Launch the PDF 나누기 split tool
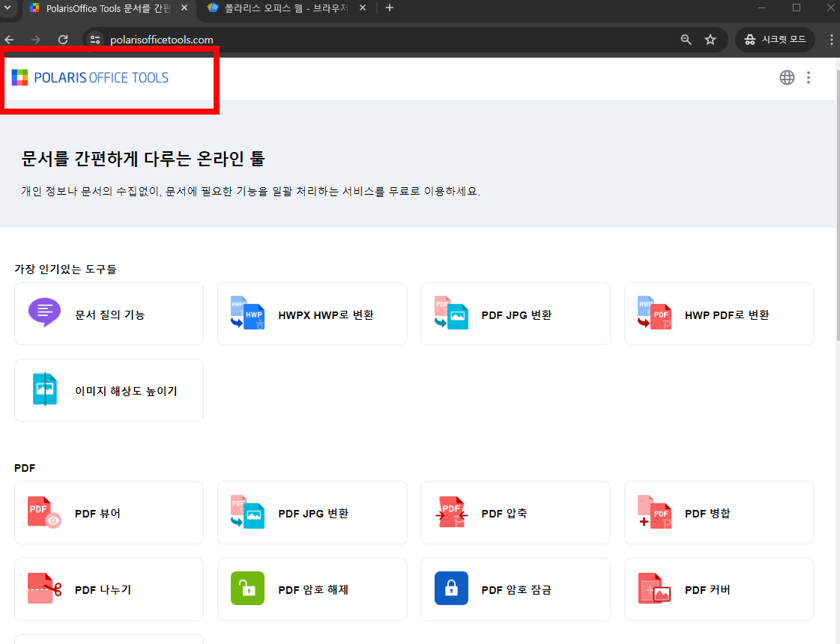This screenshot has height=644, width=840. [x=109, y=589]
